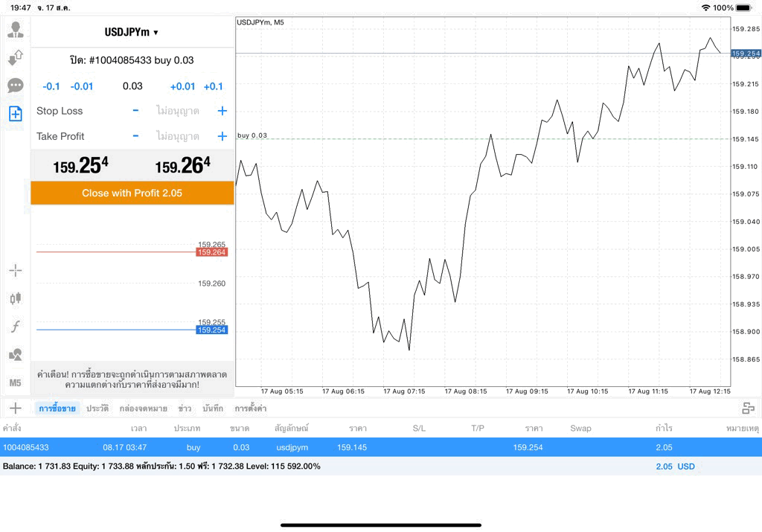This screenshot has width=762, height=532.
Task: Select the new order document icon
Action: coord(16,114)
